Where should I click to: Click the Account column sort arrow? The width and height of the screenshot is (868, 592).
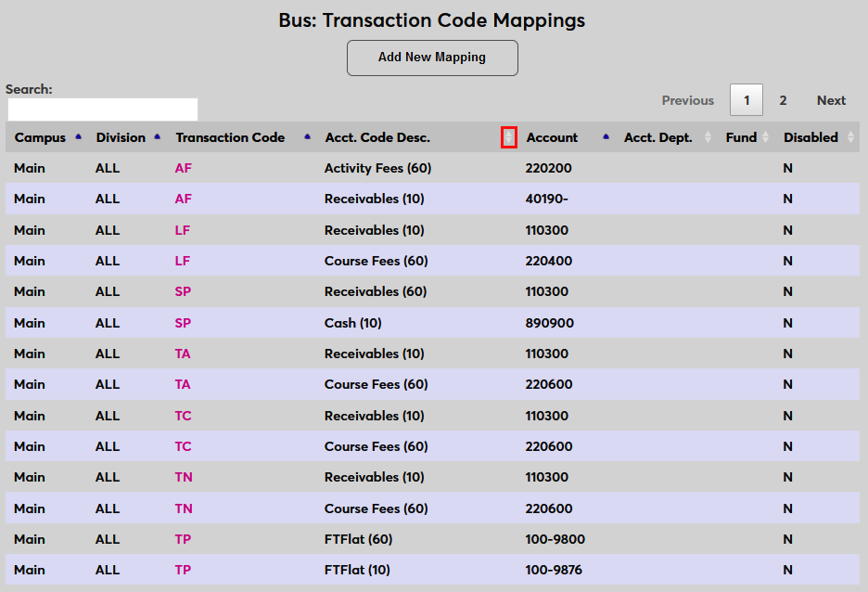tap(606, 136)
